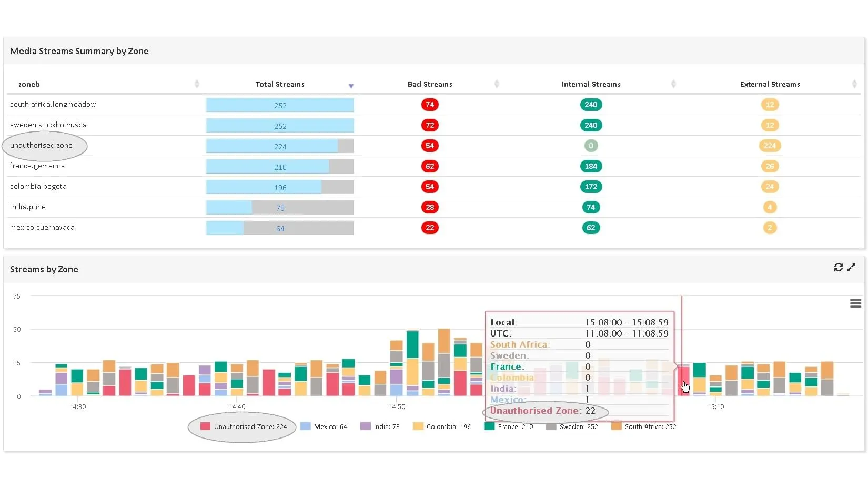Click the Internal Streams sort arrows
This screenshot has width=868, height=489.
click(673, 84)
